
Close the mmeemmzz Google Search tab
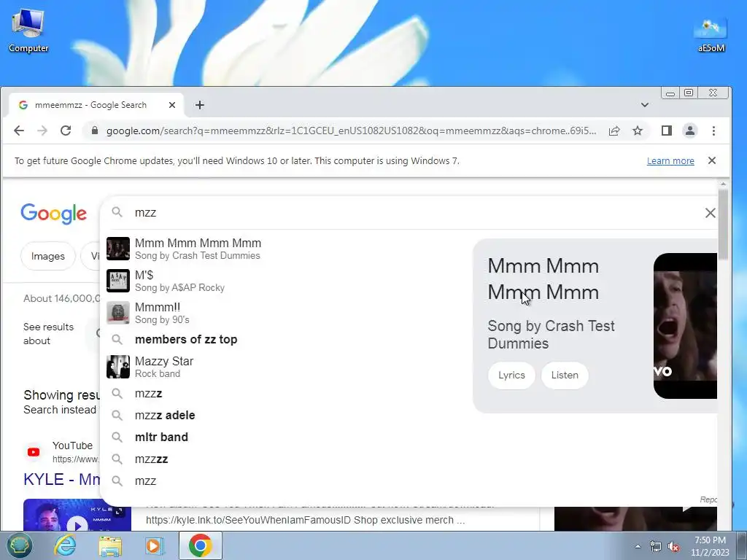(x=172, y=105)
